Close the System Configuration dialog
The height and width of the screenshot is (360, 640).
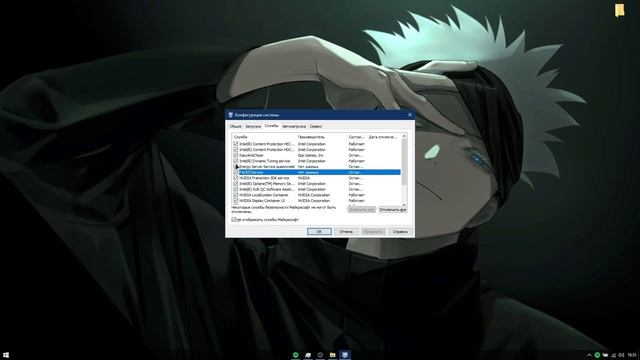pyautogui.click(x=410, y=115)
